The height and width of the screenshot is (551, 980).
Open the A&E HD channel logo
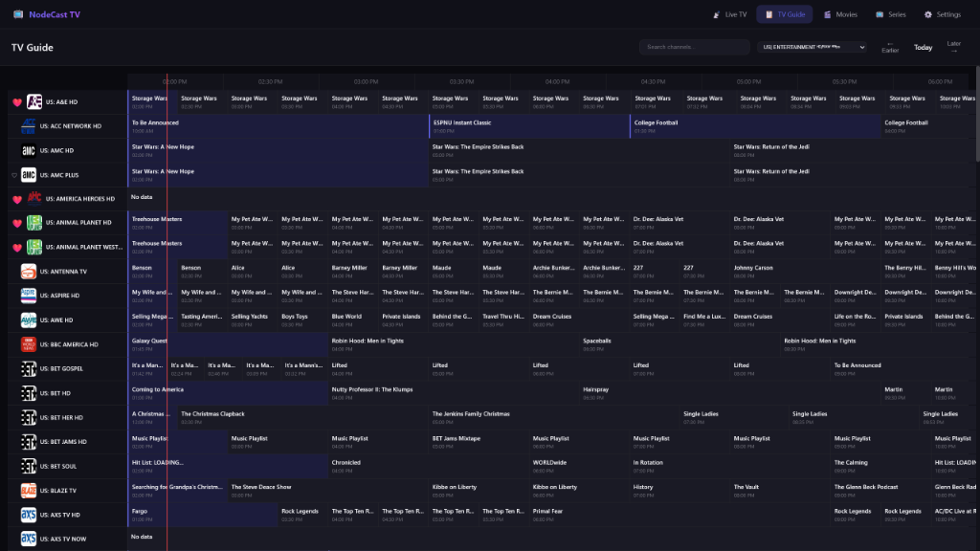click(x=34, y=101)
